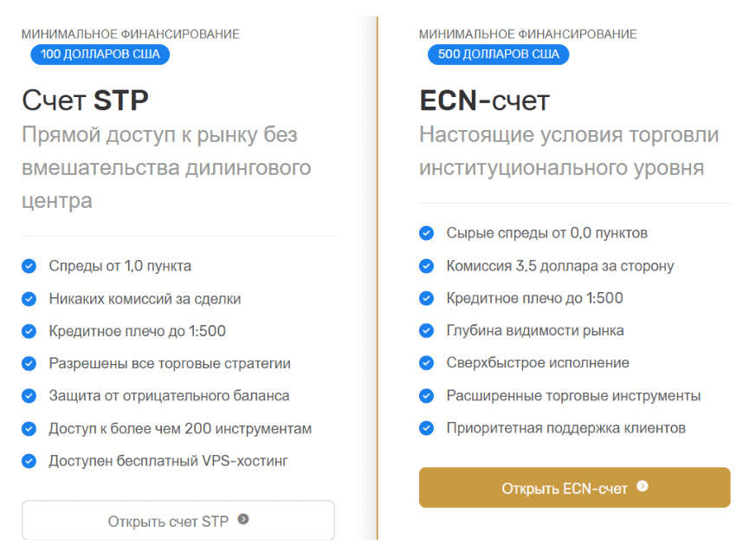The width and height of the screenshot is (756, 546).
Task: Click the checkmark next to 'Комиссия 3,5 доллара за сторону'
Action: coord(426,265)
